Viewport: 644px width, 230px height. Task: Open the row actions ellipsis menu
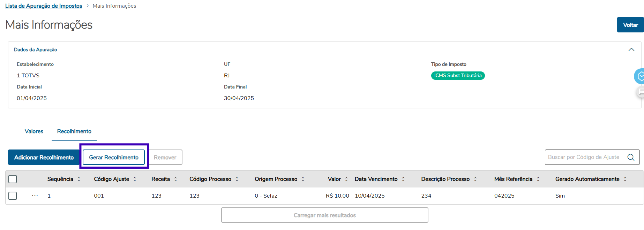click(35, 196)
